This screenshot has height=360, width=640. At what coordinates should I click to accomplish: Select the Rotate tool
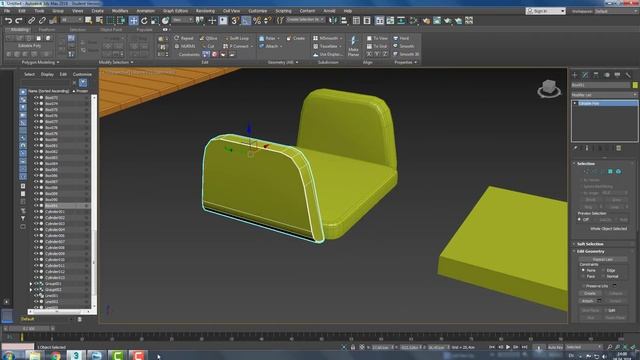click(x=144, y=20)
